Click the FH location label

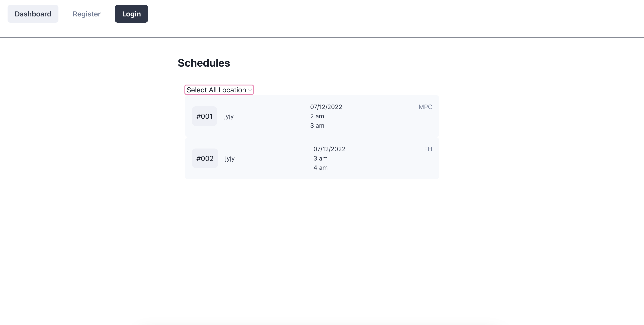click(428, 149)
